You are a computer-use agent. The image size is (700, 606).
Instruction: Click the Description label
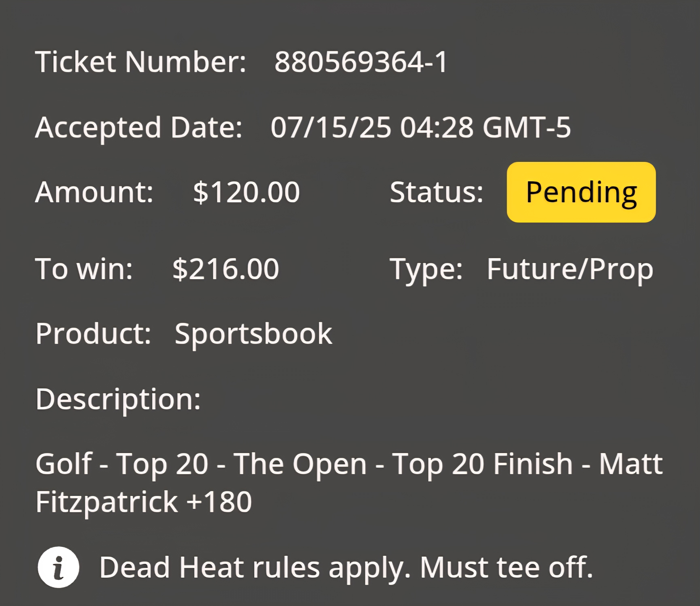(x=118, y=400)
